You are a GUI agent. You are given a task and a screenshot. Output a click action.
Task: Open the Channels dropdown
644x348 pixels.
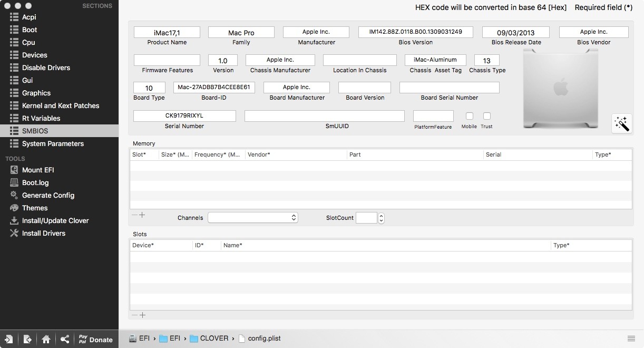[x=253, y=218]
